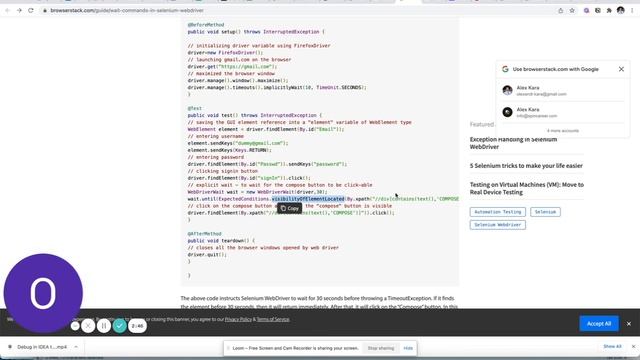Go back in browser history
Viewport: 640px width, 360px height.
[x=7, y=11]
